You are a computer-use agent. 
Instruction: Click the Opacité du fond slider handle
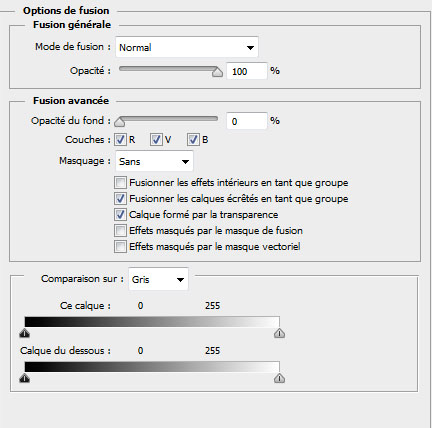[x=119, y=122]
